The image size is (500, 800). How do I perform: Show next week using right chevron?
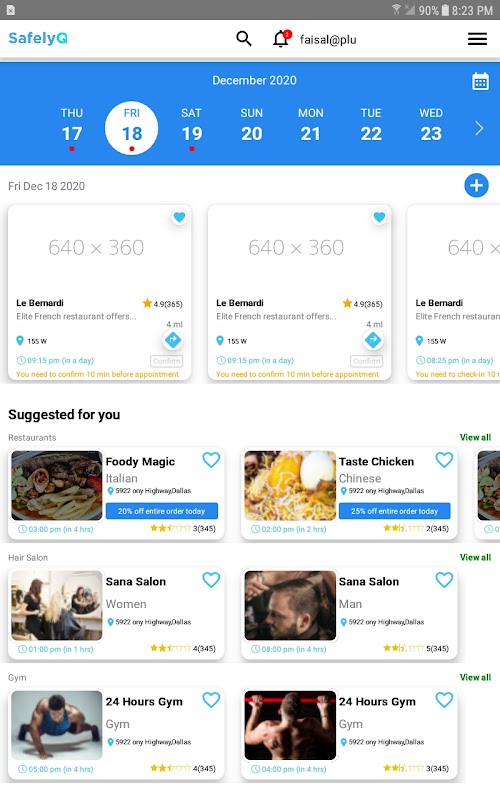[479, 128]
